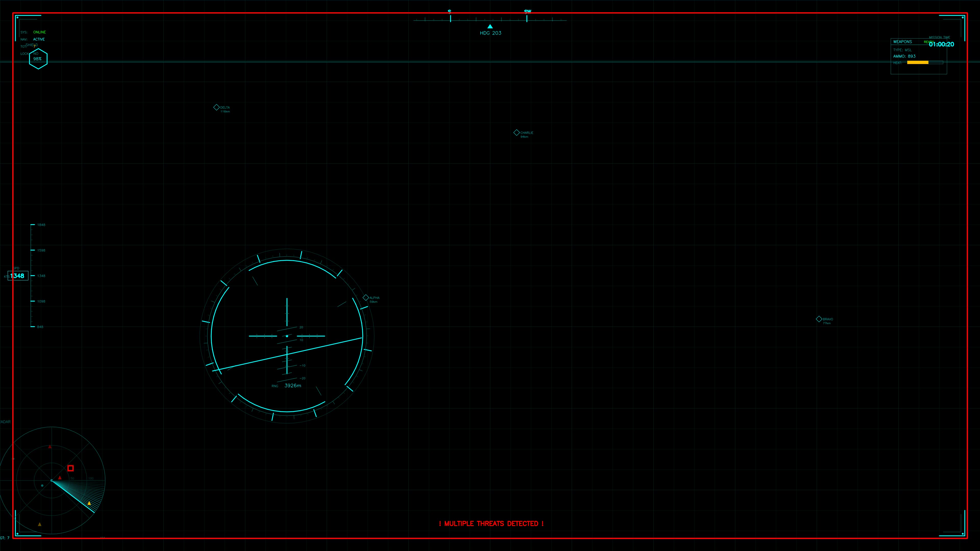980x551 pixels.
Task: Select the CHARLIE waypoint diamond marker
Action: point(517,132)
